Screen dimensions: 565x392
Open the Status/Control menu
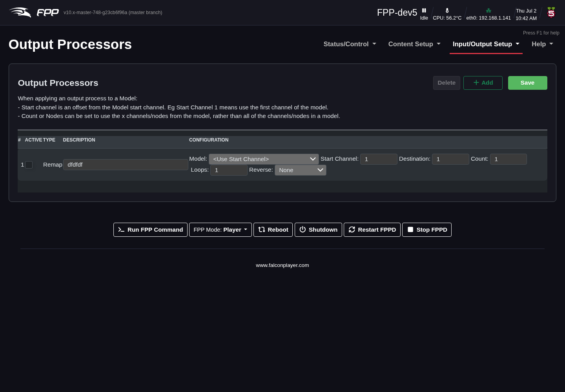[x=350, y=44]
